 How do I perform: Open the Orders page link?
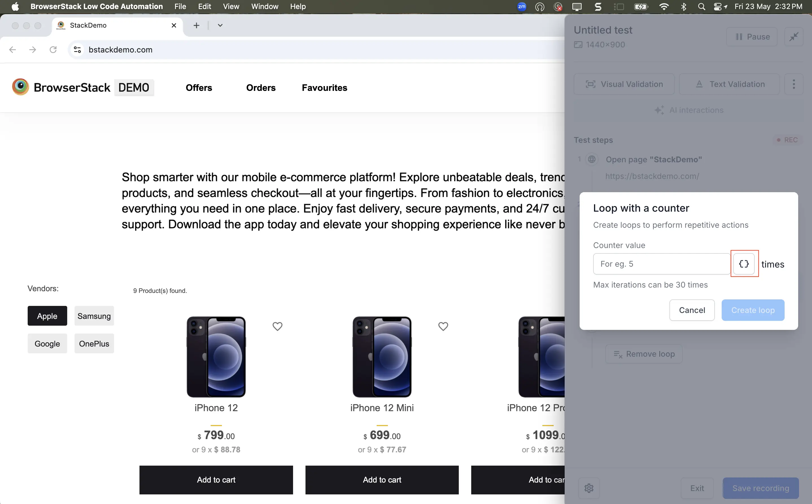[x=261, y=88]
